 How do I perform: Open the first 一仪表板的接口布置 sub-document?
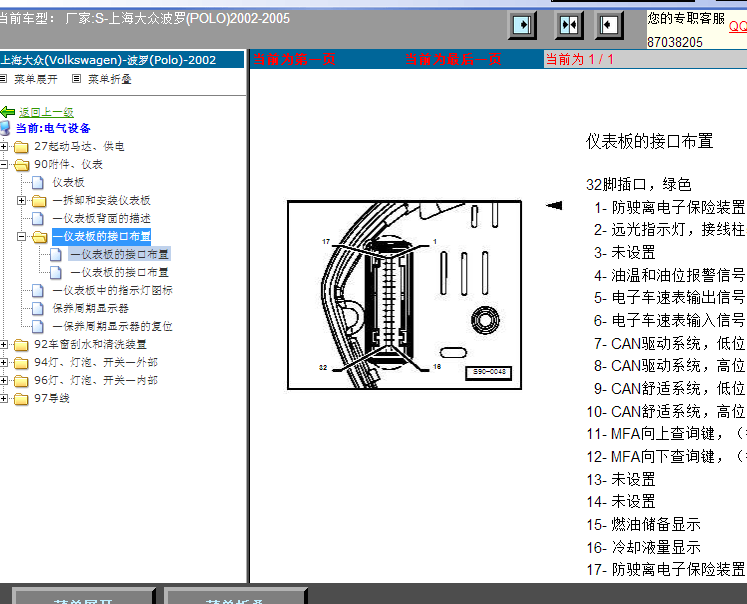pos(120,254)
